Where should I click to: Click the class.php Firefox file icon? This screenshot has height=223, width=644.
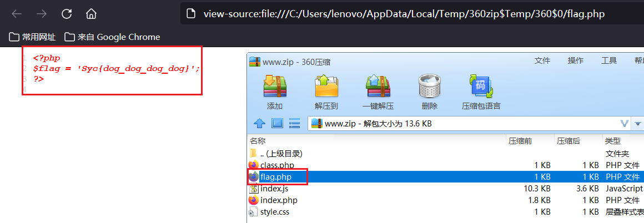pos(254,165)
